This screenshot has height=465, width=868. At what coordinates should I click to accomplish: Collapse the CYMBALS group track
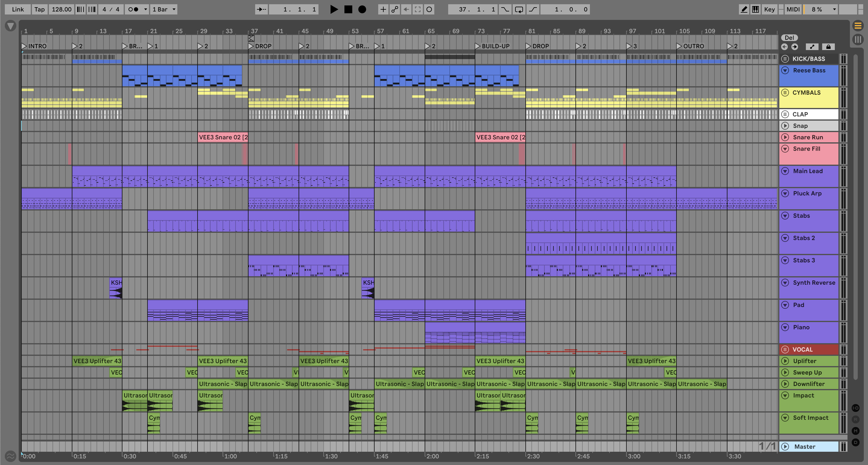[785, 93]
